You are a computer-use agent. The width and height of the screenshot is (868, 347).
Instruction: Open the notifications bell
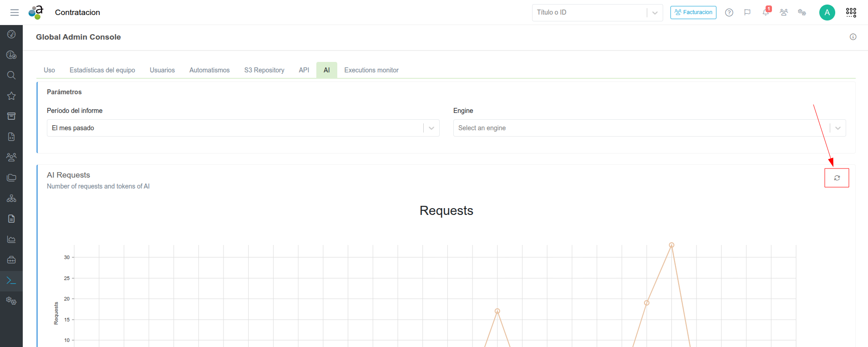[x=766, y=12]
